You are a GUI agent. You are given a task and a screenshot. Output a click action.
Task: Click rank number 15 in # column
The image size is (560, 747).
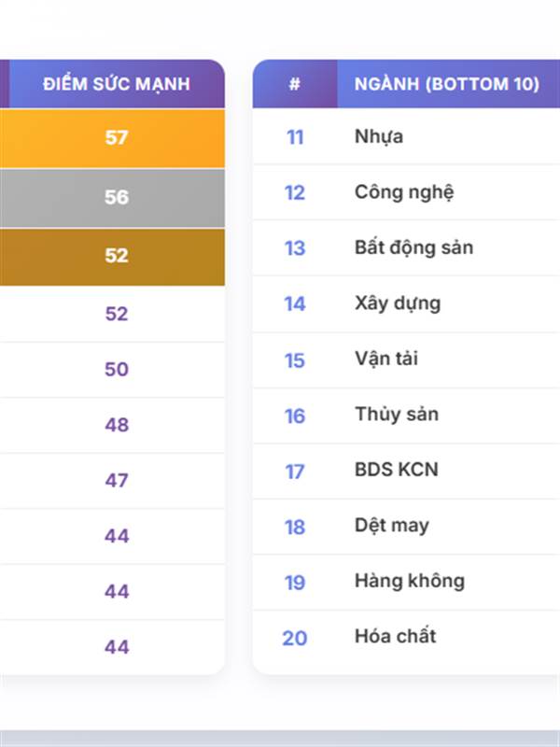(x=295, y=360)
